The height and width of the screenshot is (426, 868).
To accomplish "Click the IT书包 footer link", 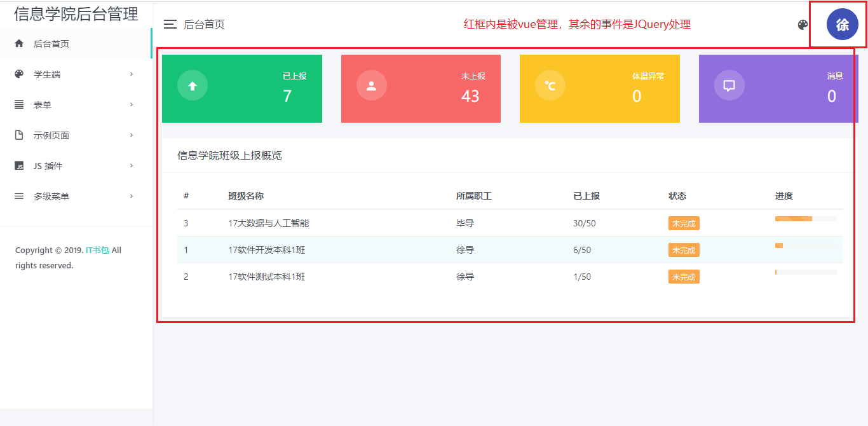I will (97, 251).
